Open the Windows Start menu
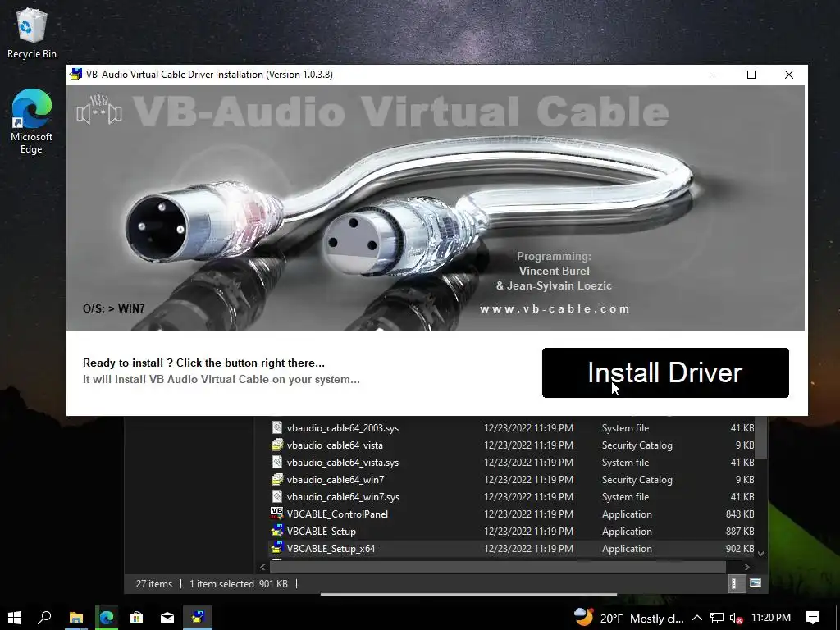Viewport: 840px width, 630px height. coord(15,618)
